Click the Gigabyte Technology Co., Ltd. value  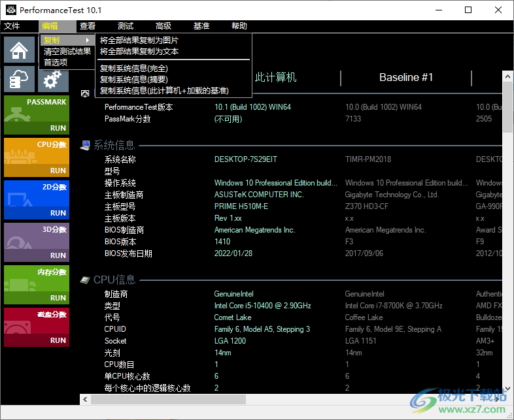[392, 195]
